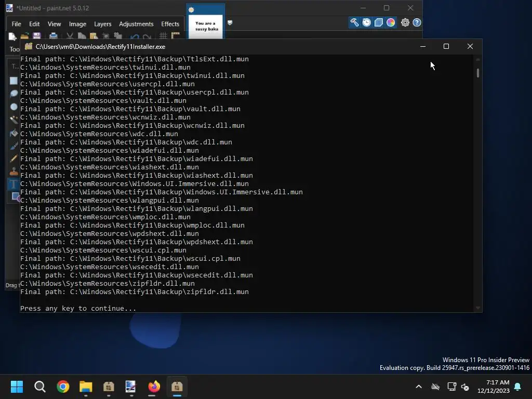Viewport: 532px width, 399px height.
Task: Click the Paste icon in paint.net toolbar
Action: [x=94, y=36]
